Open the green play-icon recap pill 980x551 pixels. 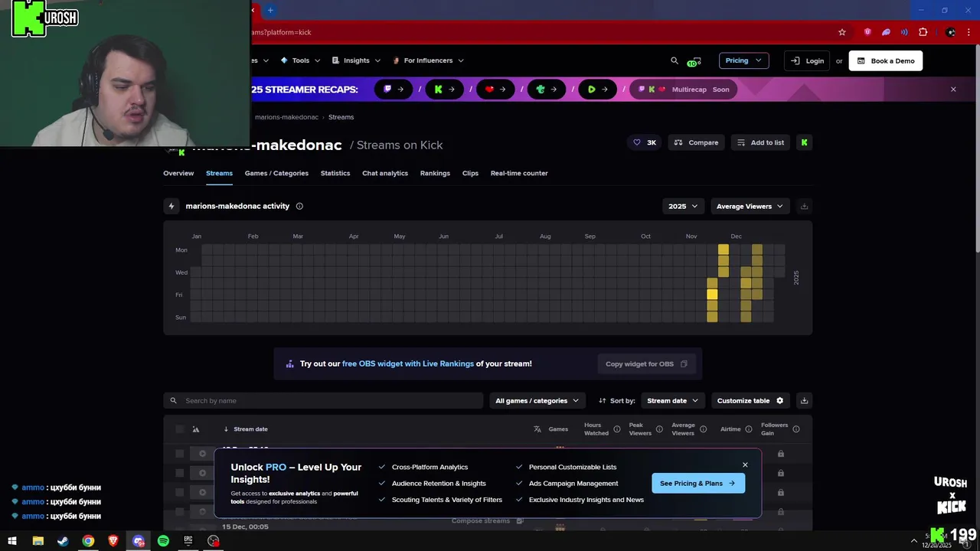pyautogui.click(x=598, y=90)
